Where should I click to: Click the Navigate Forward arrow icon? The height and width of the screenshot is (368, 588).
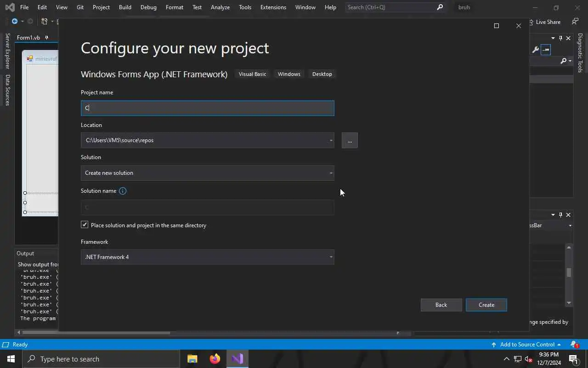(x=30, y=22)
